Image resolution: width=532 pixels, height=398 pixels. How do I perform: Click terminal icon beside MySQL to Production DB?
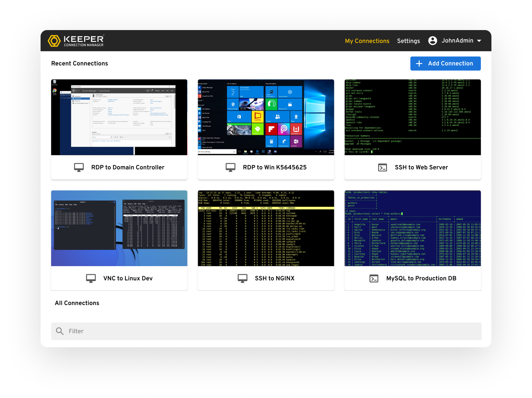[x=374, y=278]
